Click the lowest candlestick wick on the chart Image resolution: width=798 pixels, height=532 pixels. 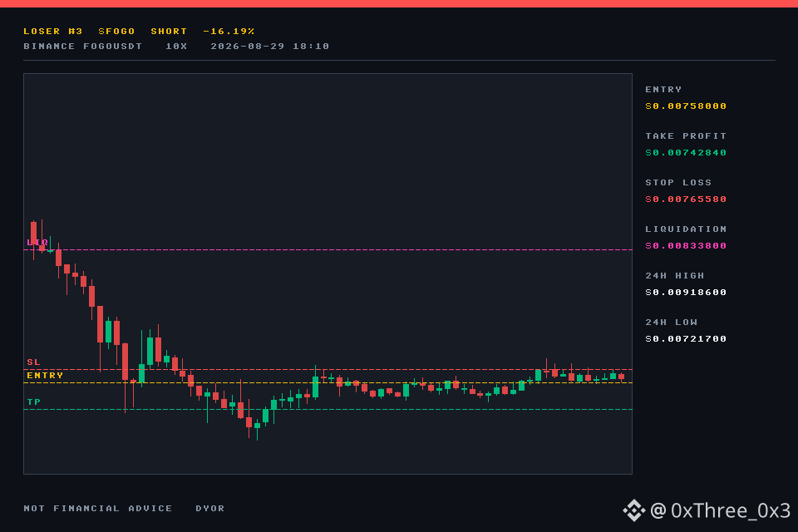[257, 434]
